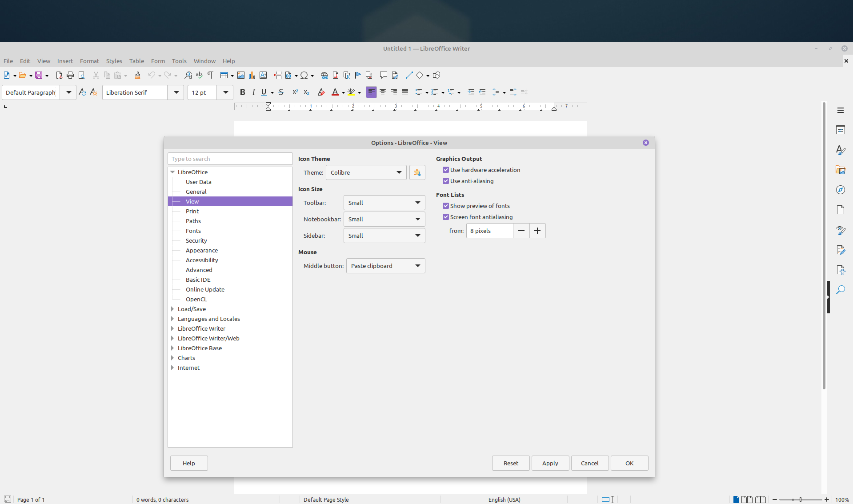
Task: Click the Insert Line icon
Action: [x=409, y=76]
